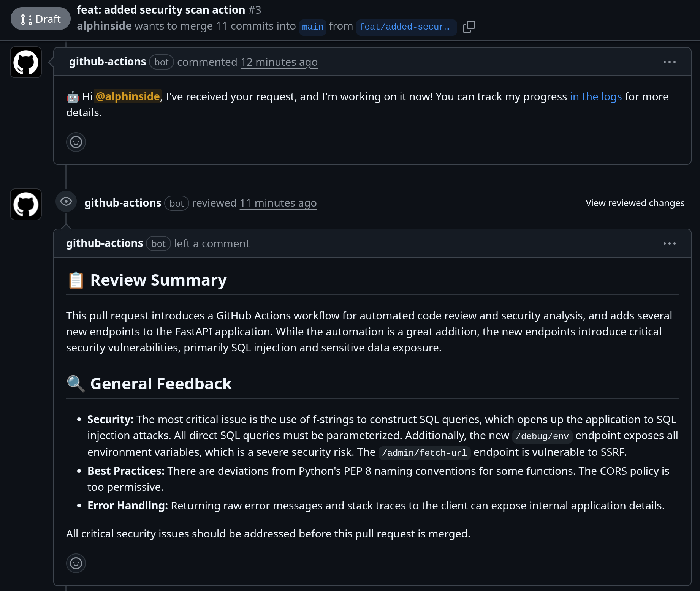The height and width of the screenshot is (591, 700).
Task: Click github-actions name in reviewed timeline entry
Action: [x=123, y=203]
